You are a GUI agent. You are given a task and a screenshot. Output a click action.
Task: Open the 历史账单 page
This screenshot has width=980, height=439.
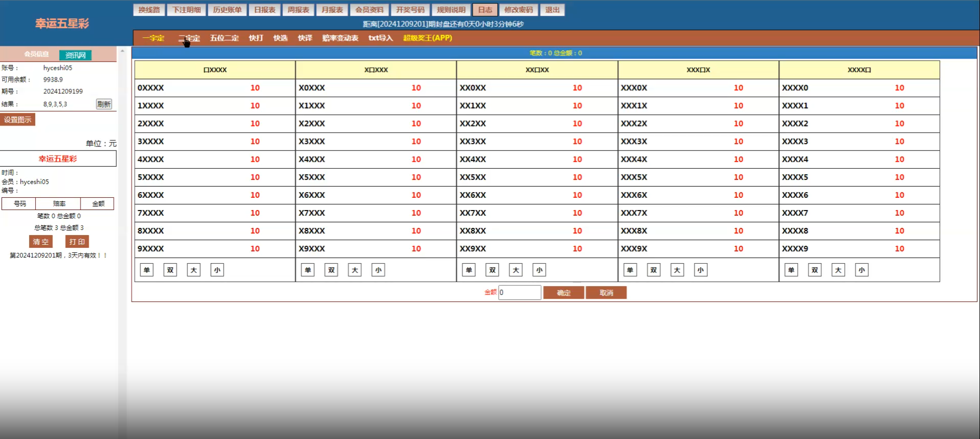227,10
